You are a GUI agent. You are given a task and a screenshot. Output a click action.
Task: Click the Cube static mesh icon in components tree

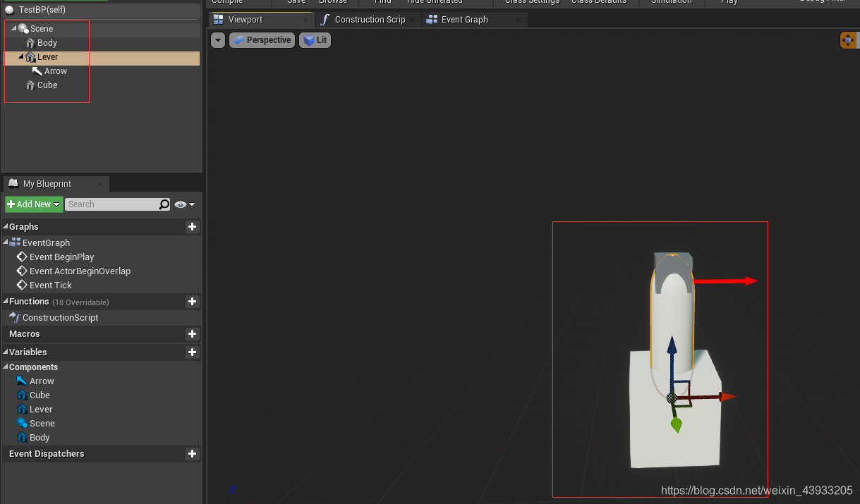coord(30,85)
